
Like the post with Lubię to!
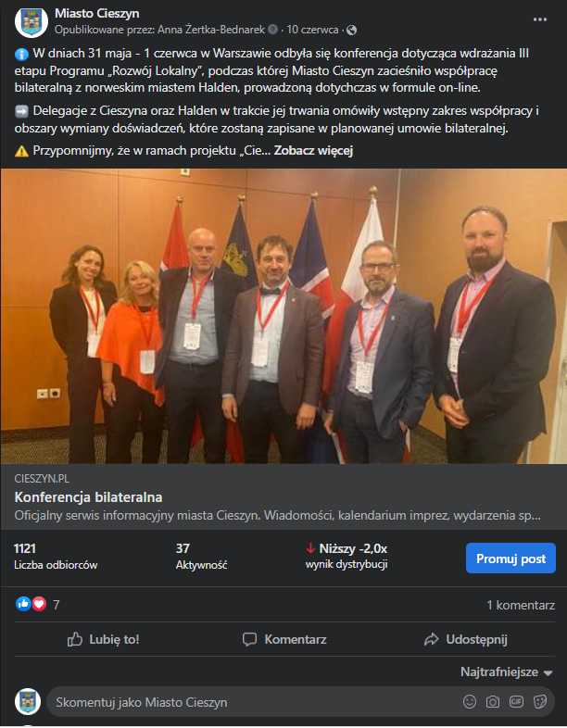pyautogui.click(x=103, y=639)
